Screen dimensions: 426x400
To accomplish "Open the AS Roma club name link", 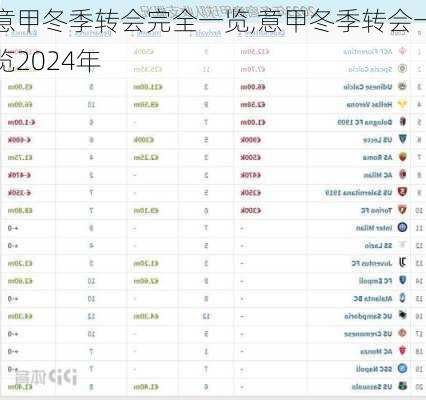I will coord(377,157).
